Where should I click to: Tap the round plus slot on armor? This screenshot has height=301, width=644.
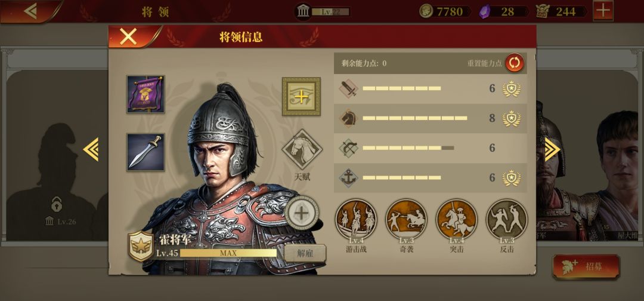[x=302, y=213]
